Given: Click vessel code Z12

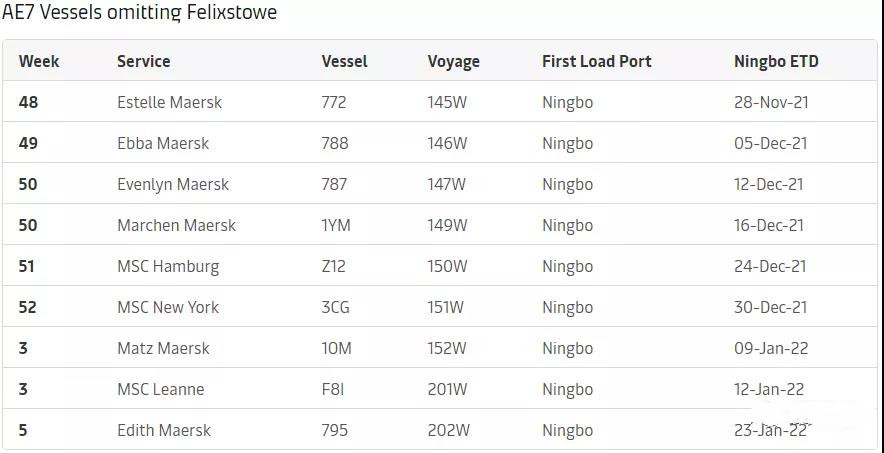Looking at the screenshot, I should pos(333,266).
